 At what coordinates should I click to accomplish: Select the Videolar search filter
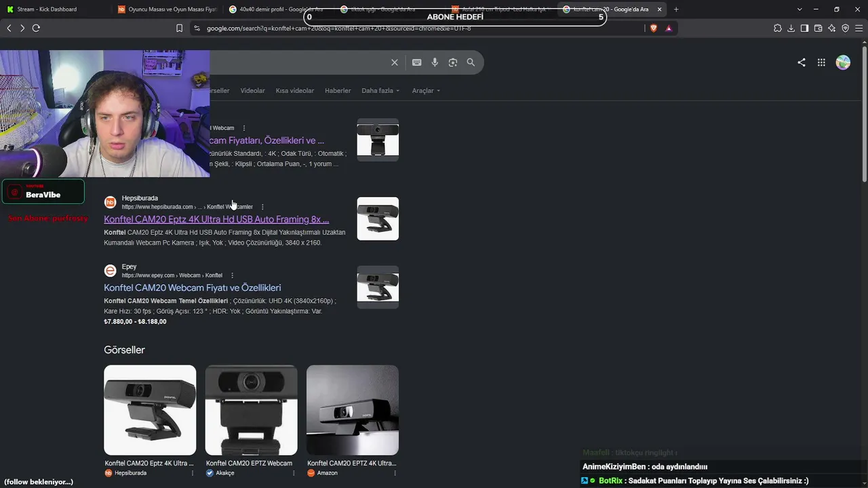pyautogui.click(x=253, y=91)
